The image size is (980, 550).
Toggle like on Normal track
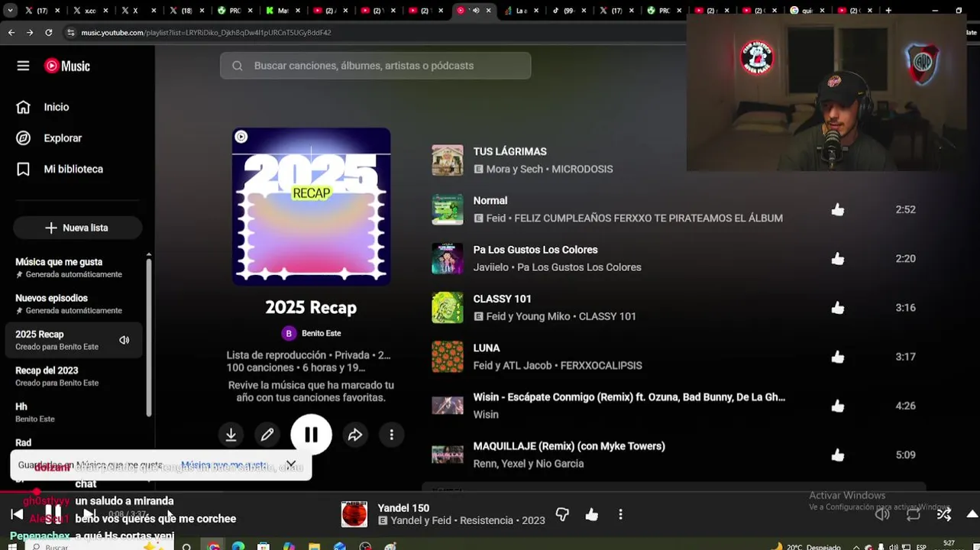[x=838, y=209]
